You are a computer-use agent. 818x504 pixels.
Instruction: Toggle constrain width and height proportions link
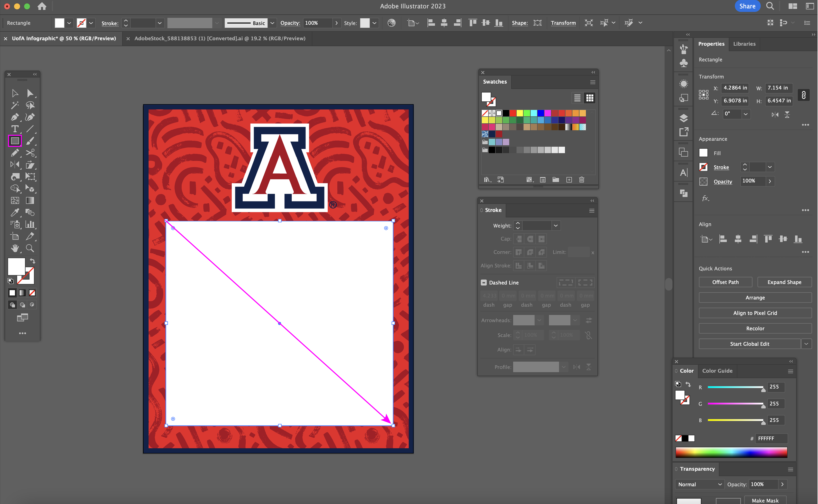804,95
